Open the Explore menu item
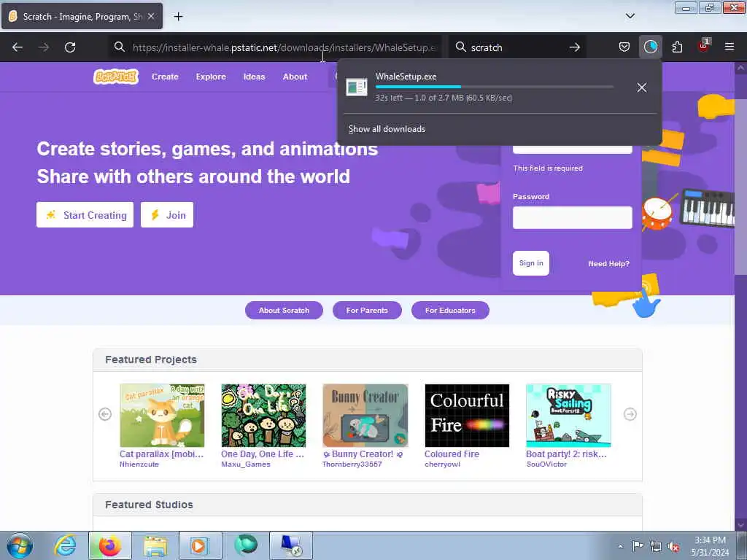The width and height of the screenshot is (747, 560). click(211, 77)
